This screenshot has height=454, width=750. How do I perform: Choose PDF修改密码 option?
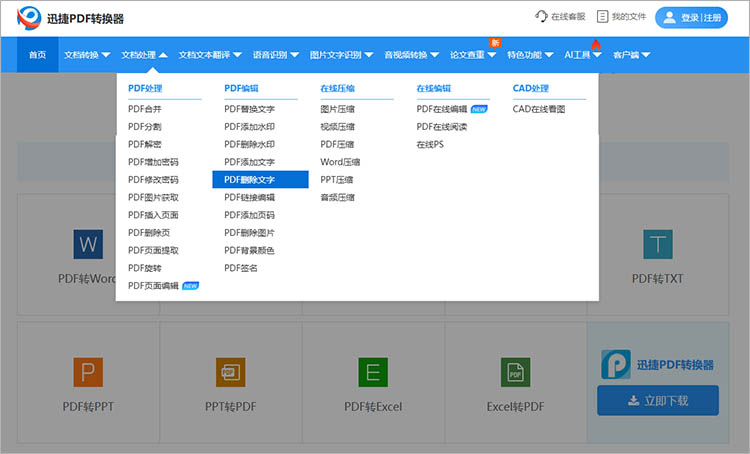(153, 180)
